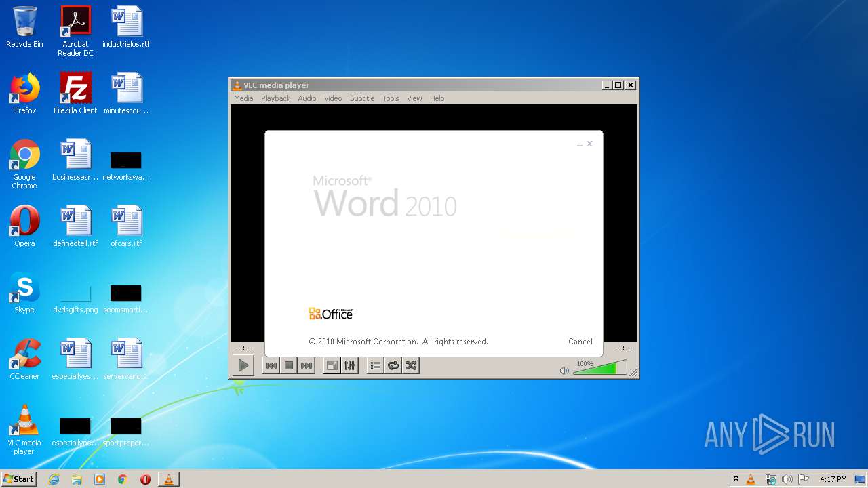Image resolution: width=868 pixels, height=488 pixels.
Task: Select the servervario... document icon
Action: [126, 359]
